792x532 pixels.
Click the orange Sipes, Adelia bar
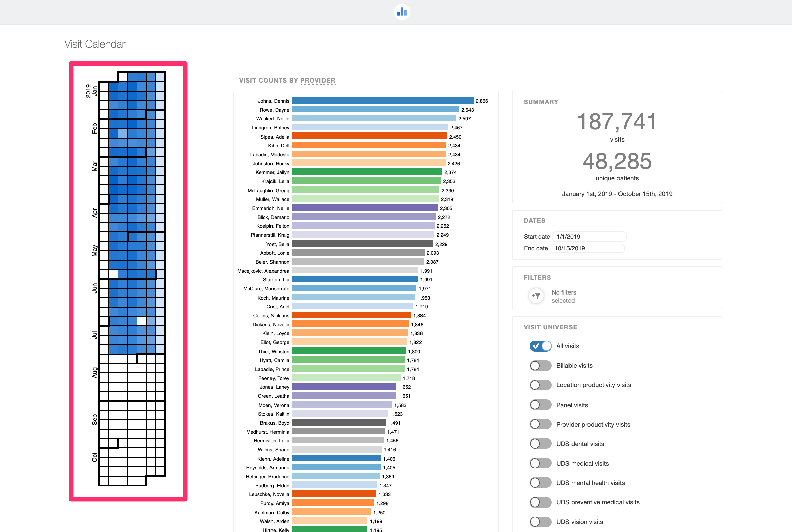[x=369, y=137]
